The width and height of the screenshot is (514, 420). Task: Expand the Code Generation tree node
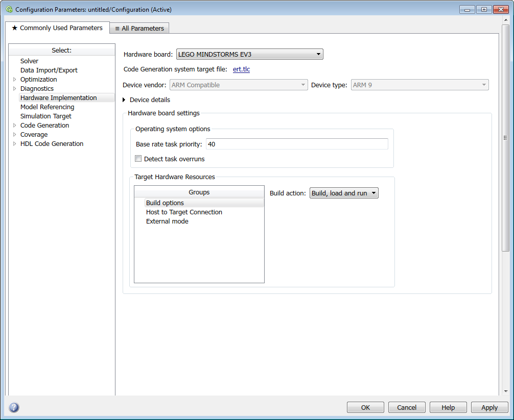pyautogui.click(x=14, y=126)
